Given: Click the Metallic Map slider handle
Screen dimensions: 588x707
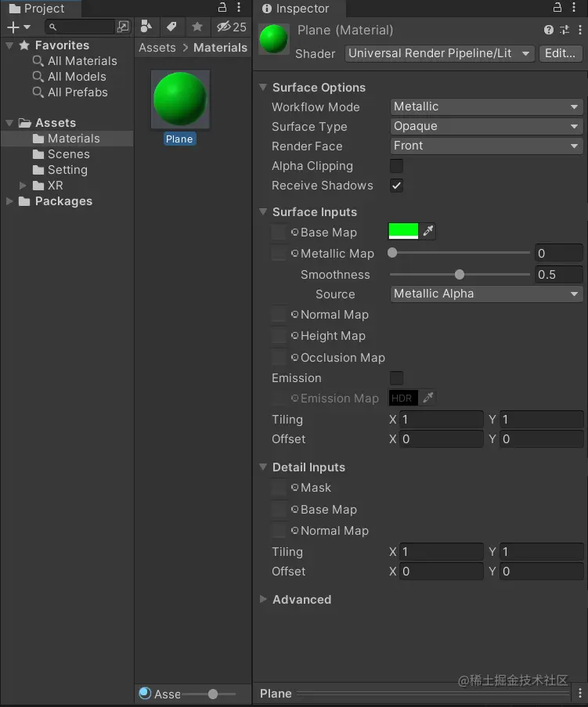Looking at the screenshot, I should (392, 253).
